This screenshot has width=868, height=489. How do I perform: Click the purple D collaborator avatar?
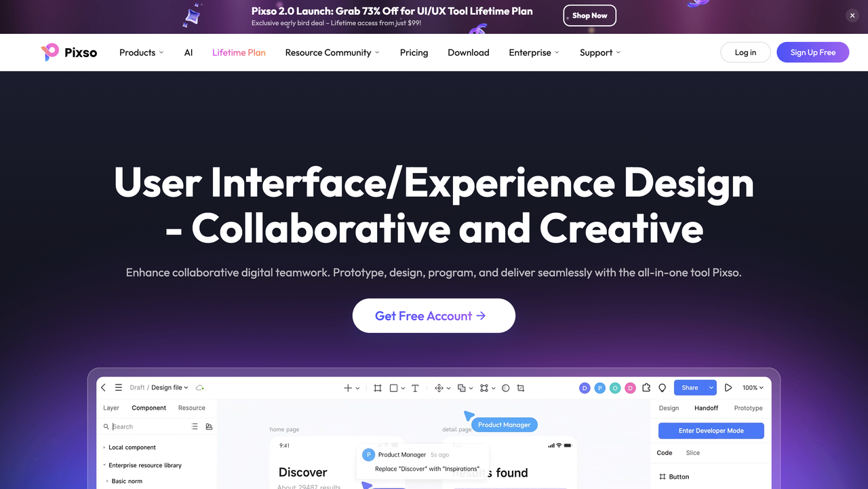(585, 388)
